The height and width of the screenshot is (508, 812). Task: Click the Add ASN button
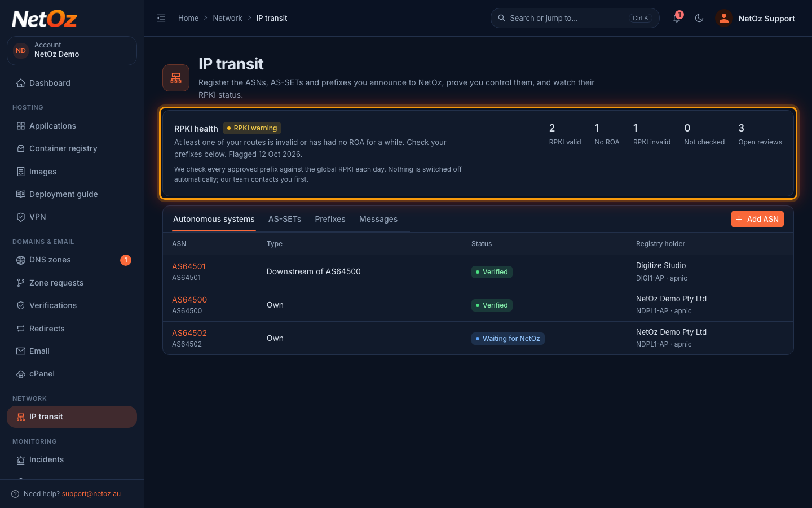click(x=757, y=219)
